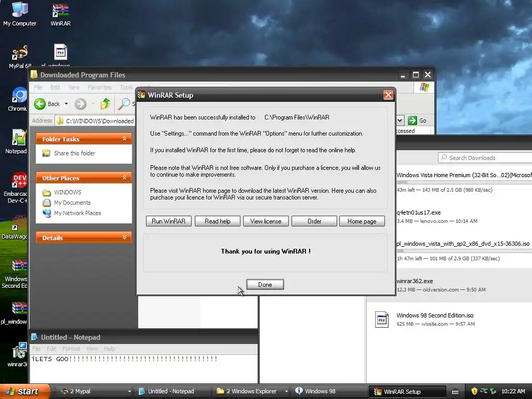Expand the Details panel

(125, 237)
